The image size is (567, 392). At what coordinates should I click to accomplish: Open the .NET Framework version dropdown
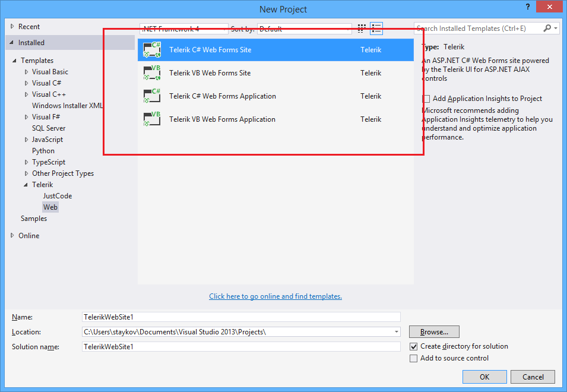pyautogui.click(x=183, y=29)
